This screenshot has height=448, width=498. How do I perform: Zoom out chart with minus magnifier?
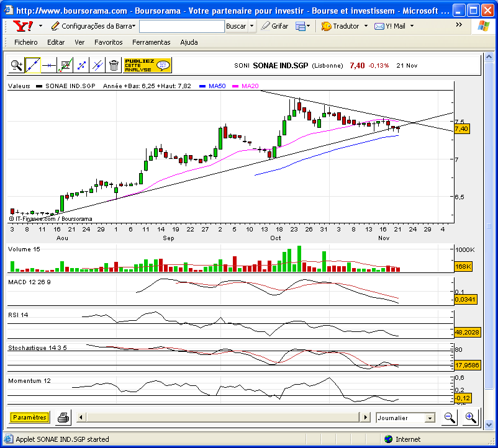[450, 418]
